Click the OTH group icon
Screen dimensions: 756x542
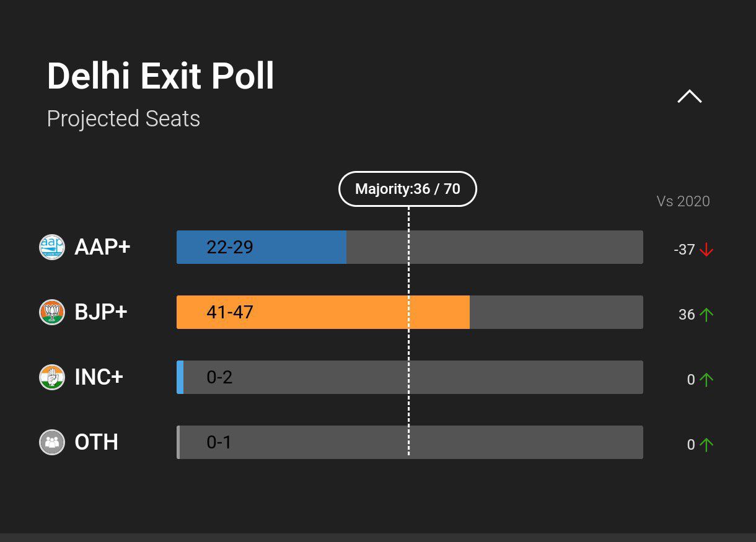52,442
